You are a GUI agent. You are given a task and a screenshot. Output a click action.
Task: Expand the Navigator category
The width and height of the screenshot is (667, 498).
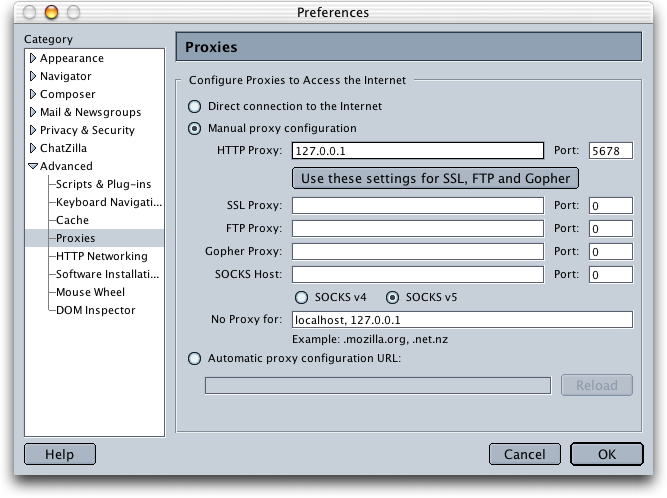click(x=33, y=76)
